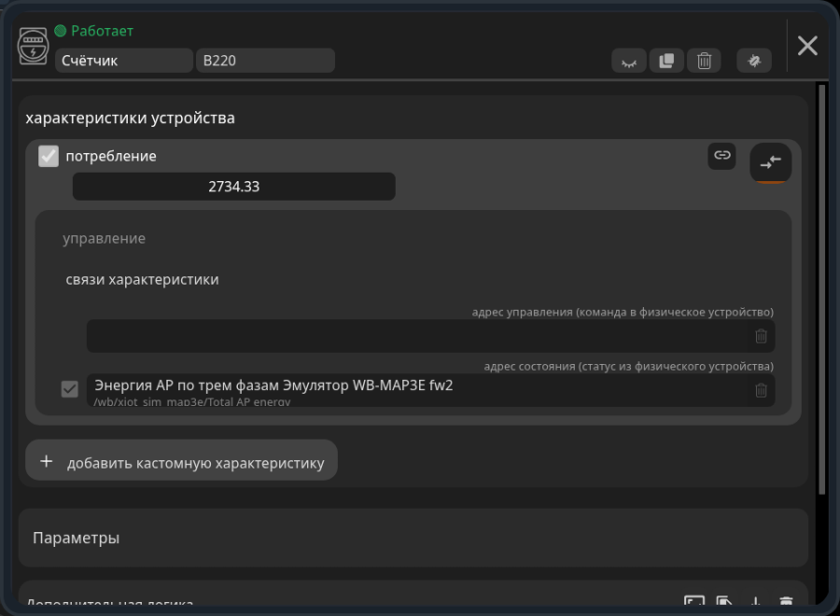Viewport: 840px width, 616px height.
Task: Remove the Энергия AP state address link
Action: tap(761, 390)
